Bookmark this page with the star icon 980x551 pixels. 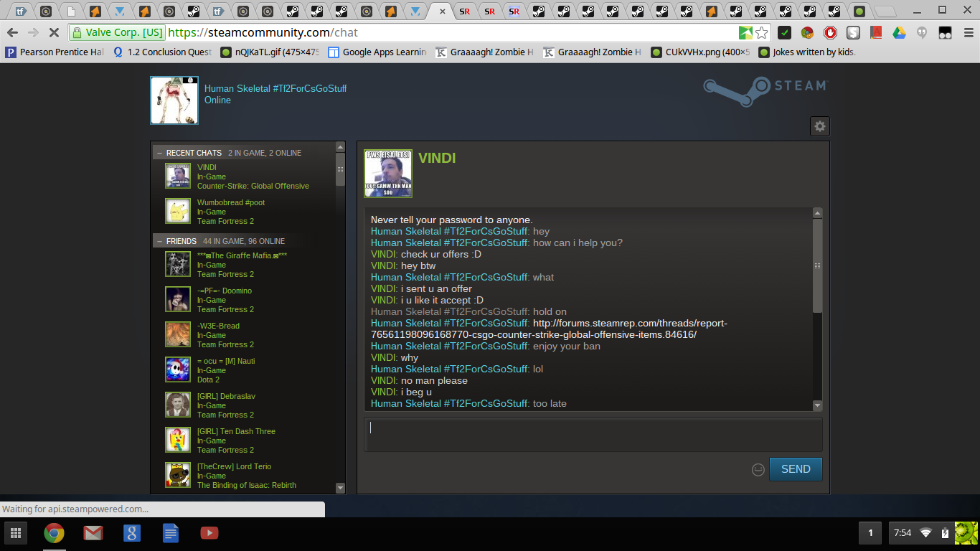click(x=762, y=33)
